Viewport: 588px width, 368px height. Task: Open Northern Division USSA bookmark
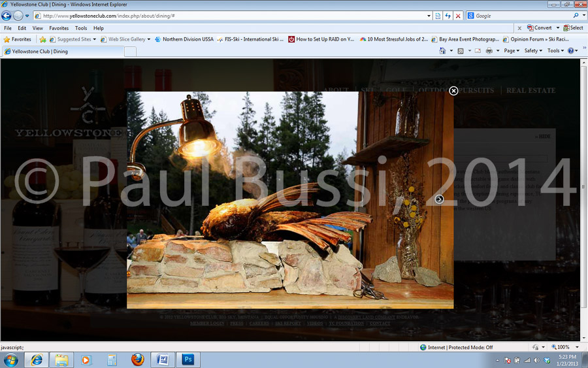coord(184,39)
